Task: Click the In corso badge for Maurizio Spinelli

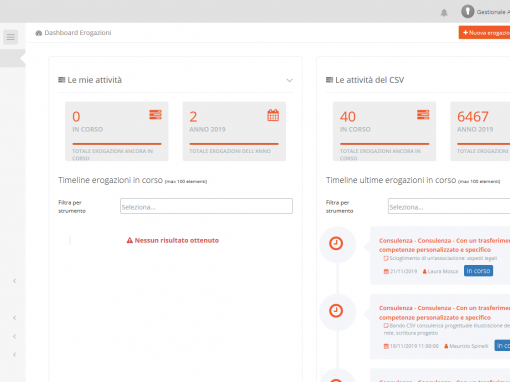Action: [x=502, y=345]
